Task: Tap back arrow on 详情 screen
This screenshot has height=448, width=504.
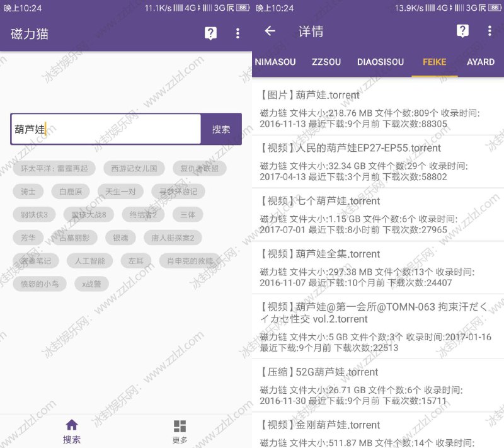Action: (270, 31)
